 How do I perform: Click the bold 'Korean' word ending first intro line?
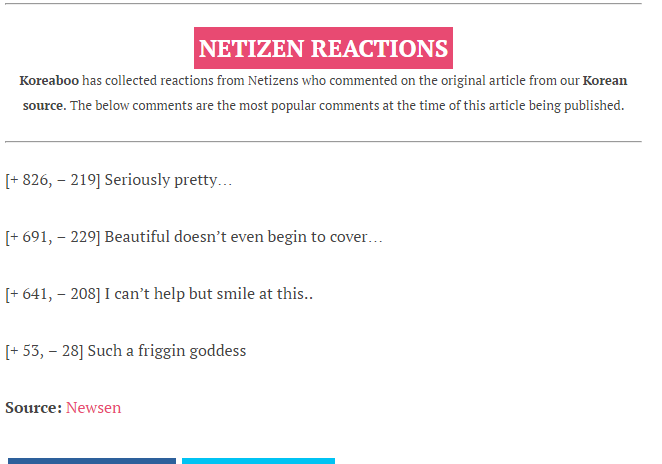click(605, 81)
